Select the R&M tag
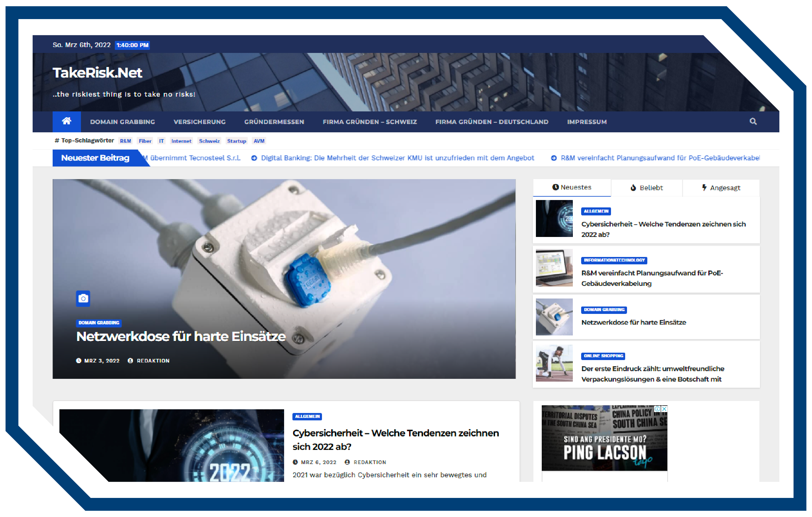 click(x=126, y=141)
